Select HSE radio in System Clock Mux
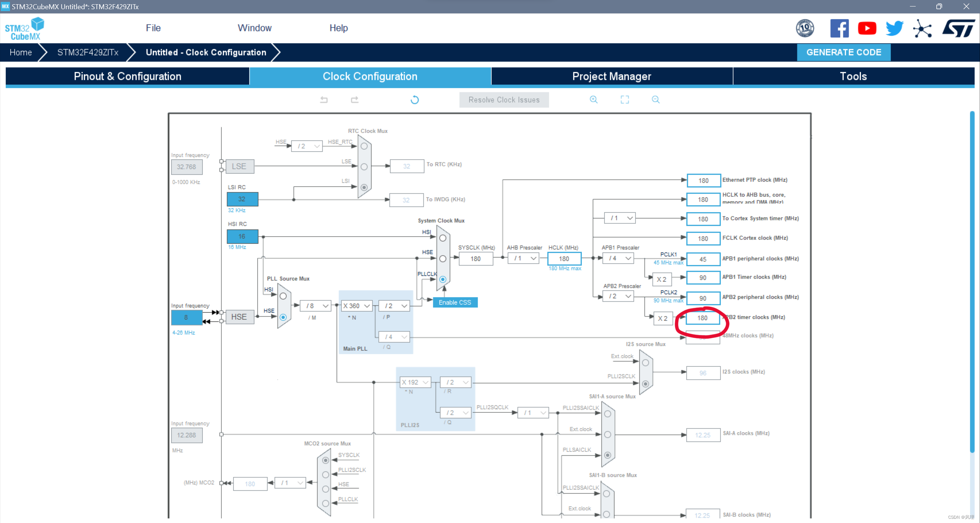980x523 pixels. click(x=443, y=259)
